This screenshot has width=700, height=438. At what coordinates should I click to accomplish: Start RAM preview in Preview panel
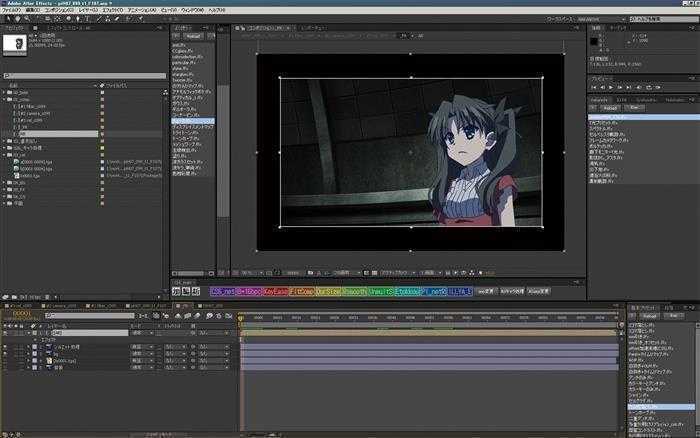tap(658, 88)
